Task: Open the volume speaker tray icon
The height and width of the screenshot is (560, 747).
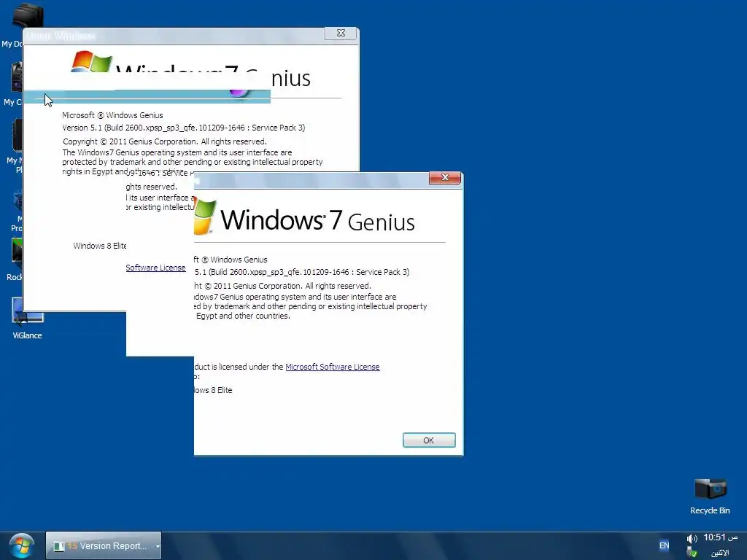Action: point(692,539)
